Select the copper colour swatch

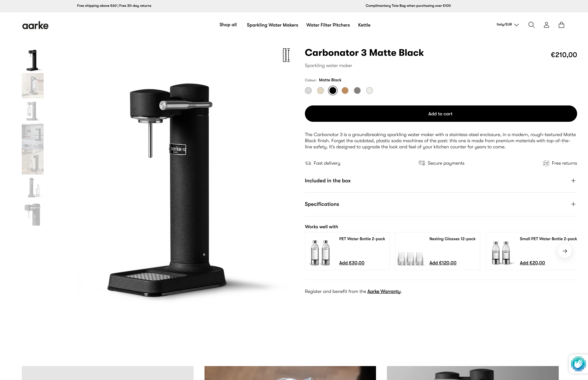coord(345,90)
